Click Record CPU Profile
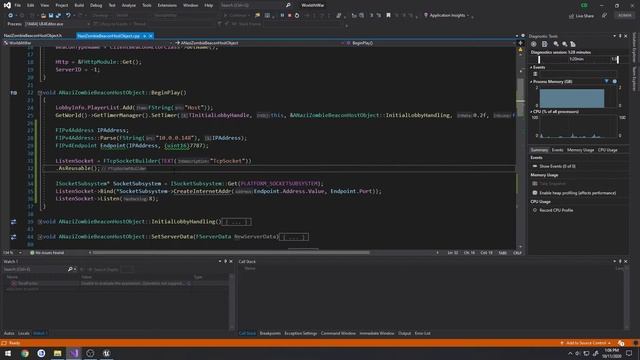 [x=556, y=210]
